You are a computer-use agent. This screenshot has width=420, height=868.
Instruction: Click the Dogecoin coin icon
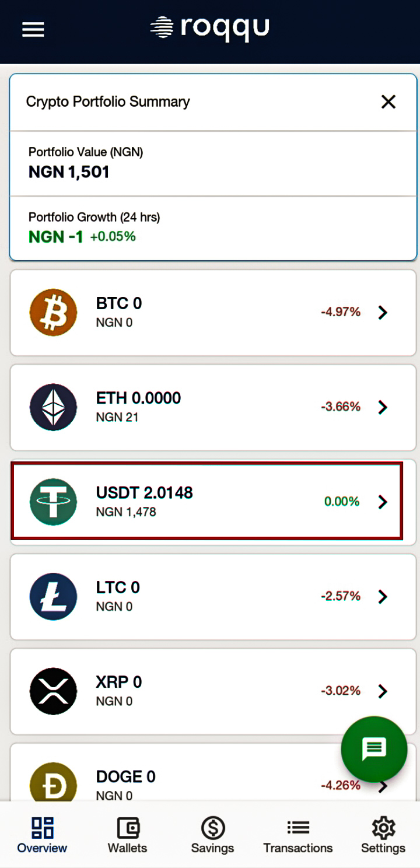[x=53, y=782]
